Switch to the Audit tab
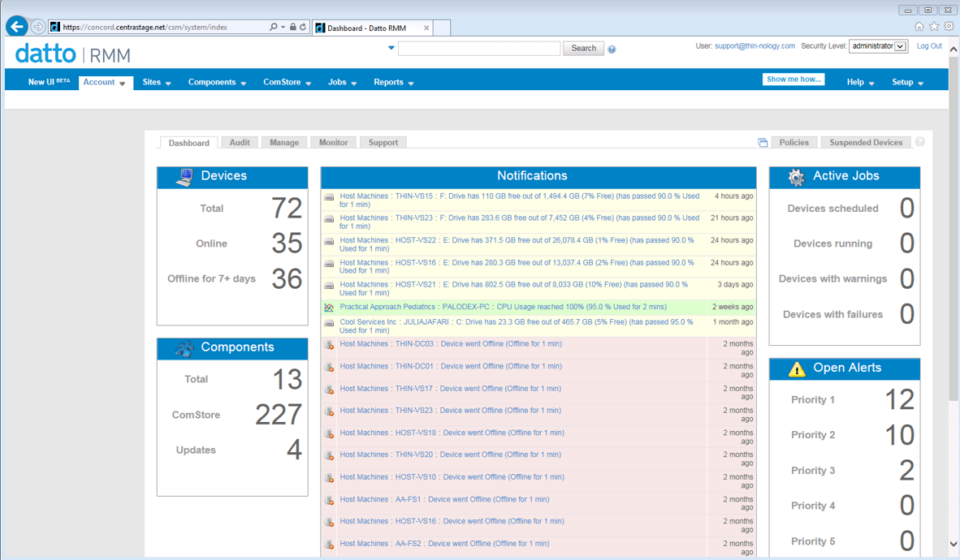Image resolution: width=960 pixels, height=560 pixels. pyautogui.click(x=240, y=143)
